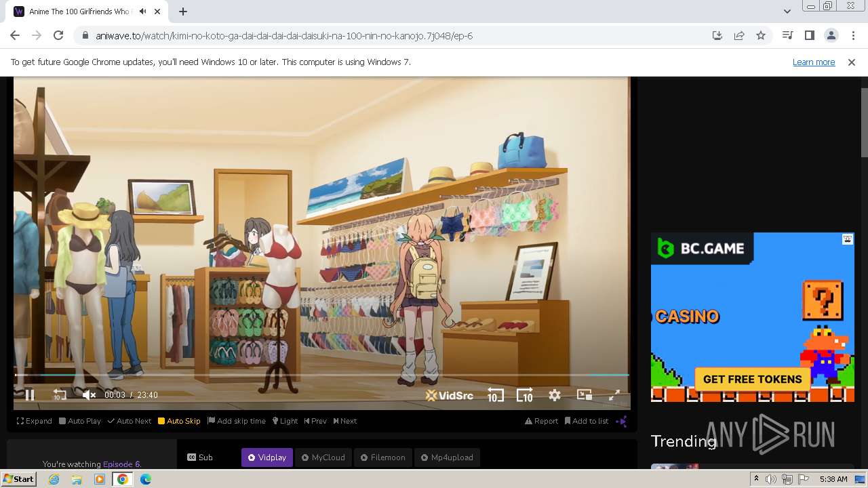Open the Windows Start menu

pyautogui.click(x=18, y=479)
